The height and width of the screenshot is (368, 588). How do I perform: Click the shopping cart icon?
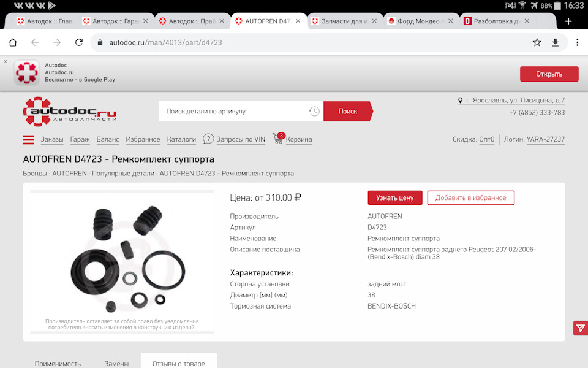[279, 139]
